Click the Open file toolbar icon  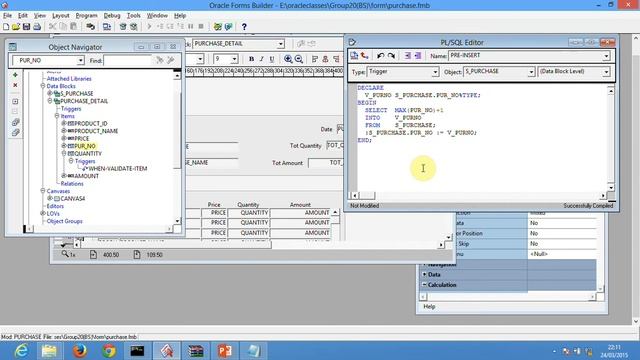pos(16,27)
